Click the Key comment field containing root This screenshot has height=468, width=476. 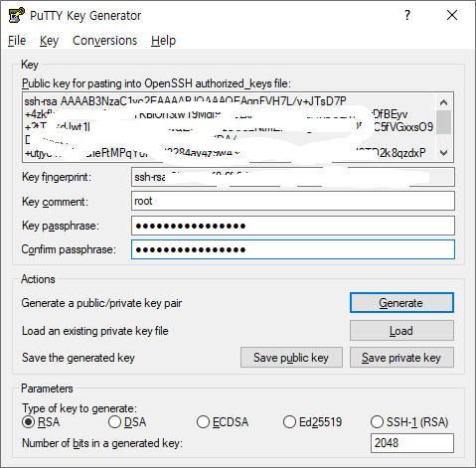tap(293, 201)
